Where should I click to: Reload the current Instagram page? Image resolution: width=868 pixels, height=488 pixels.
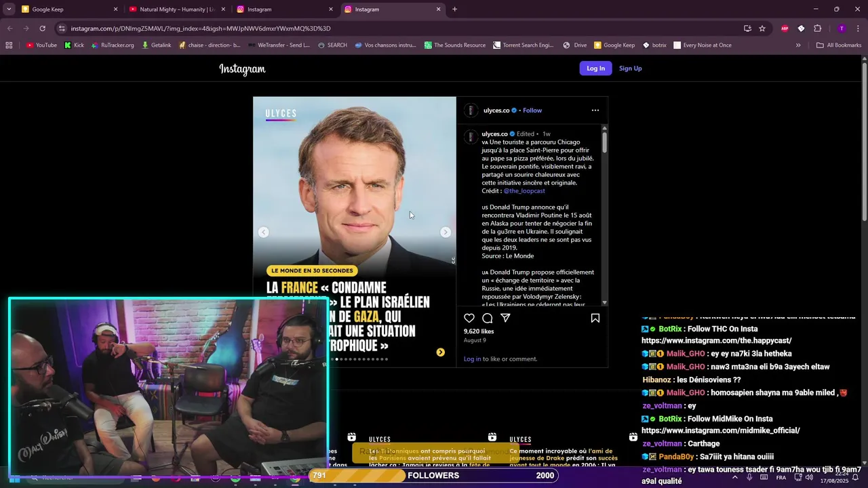tap(42, 28)
